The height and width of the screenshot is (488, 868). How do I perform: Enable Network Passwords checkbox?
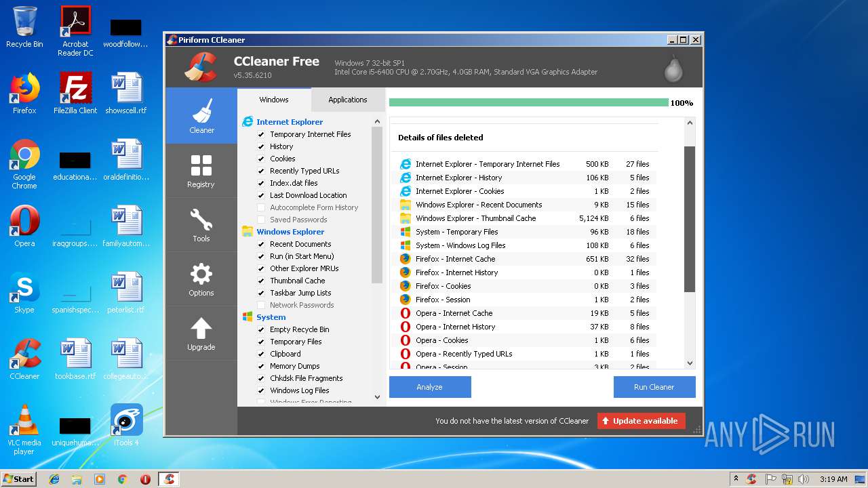[261, 305]
